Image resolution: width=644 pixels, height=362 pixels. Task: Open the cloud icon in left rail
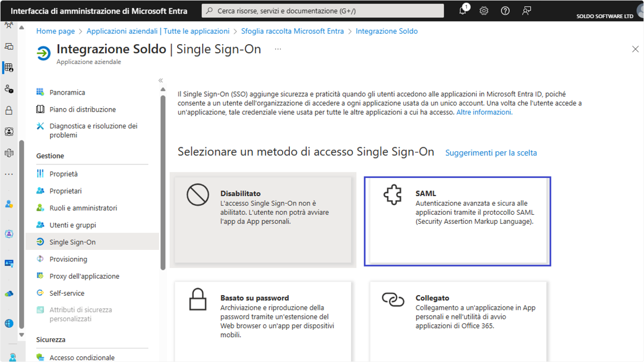(x=9, y=293)
